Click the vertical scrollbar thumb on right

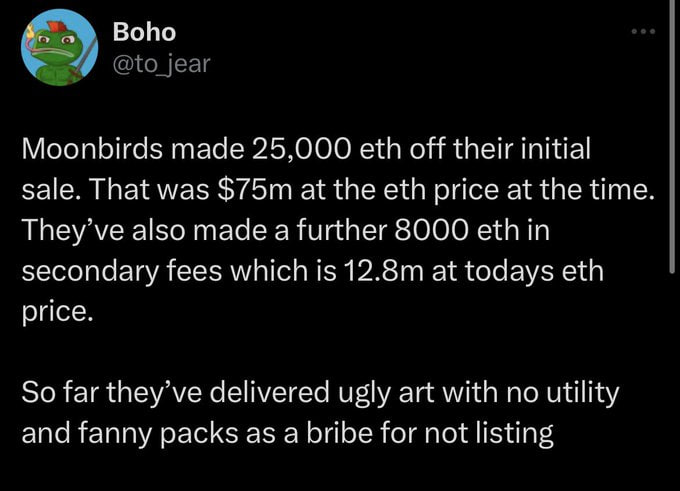pyautogui.click(x=672, y=137)
